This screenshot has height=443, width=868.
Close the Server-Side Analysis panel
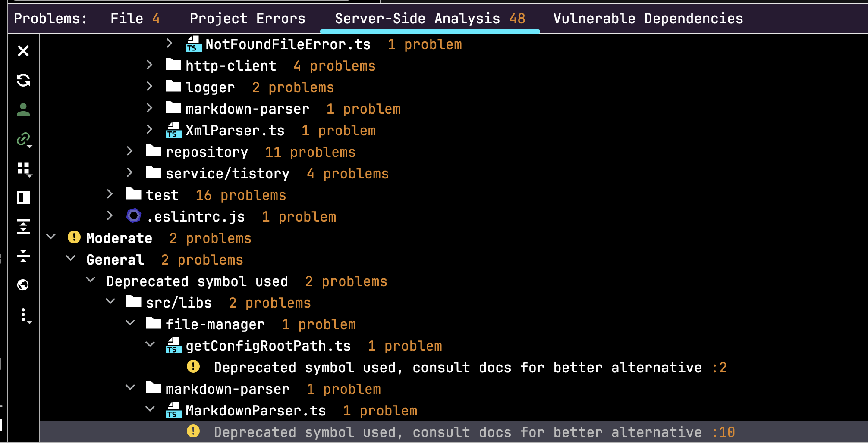[x=23, y=51]
